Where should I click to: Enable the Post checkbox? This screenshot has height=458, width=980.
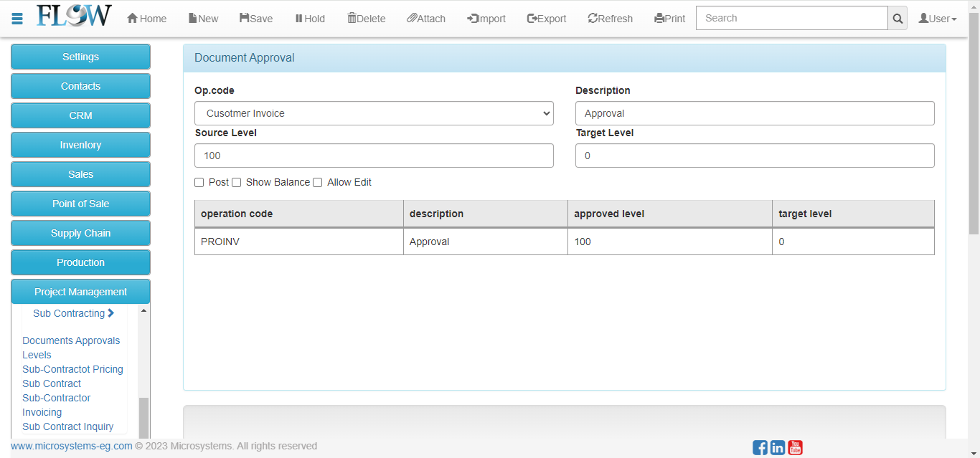(199, 183)
